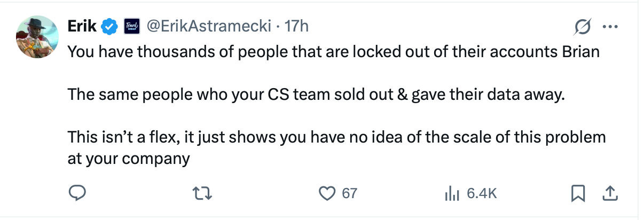This screenshot has width=644, height=220.
Task: Click the final line "at your company"
Action: point(129,159)
